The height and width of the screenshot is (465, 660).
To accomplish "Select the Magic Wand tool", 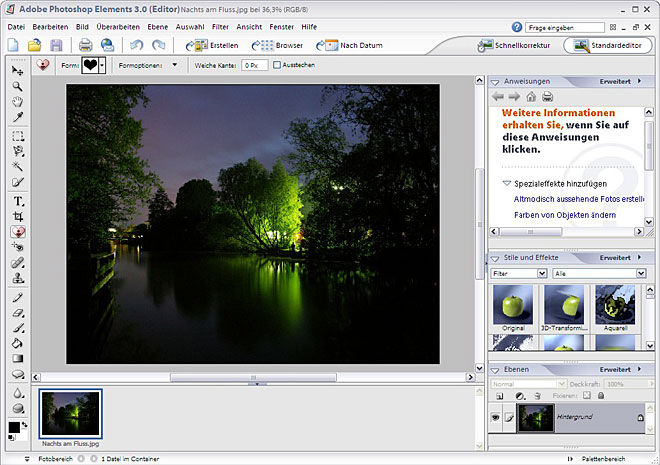I will coord(18,166).
